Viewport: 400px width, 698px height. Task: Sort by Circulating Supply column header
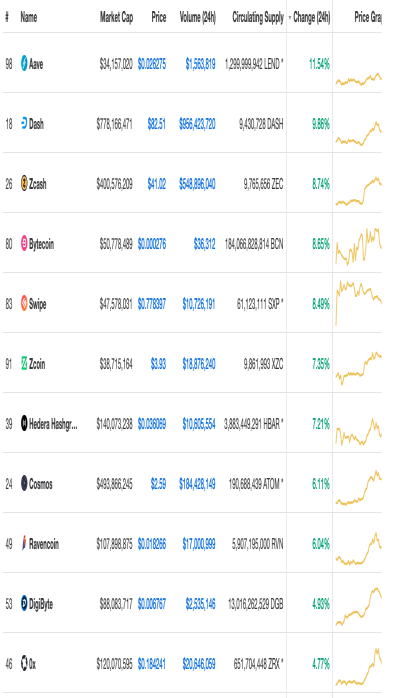point(258,17)
